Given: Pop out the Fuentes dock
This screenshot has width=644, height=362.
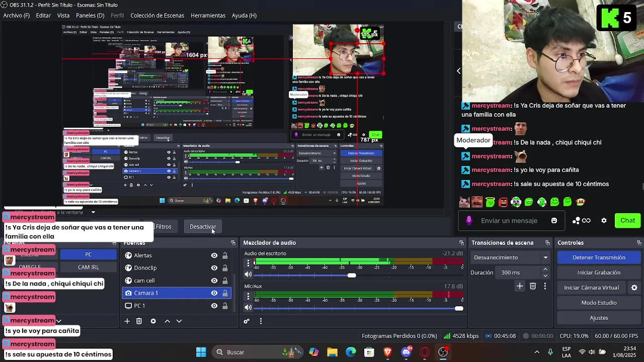Looking at the screenshot, I should (x=233, y=243).
